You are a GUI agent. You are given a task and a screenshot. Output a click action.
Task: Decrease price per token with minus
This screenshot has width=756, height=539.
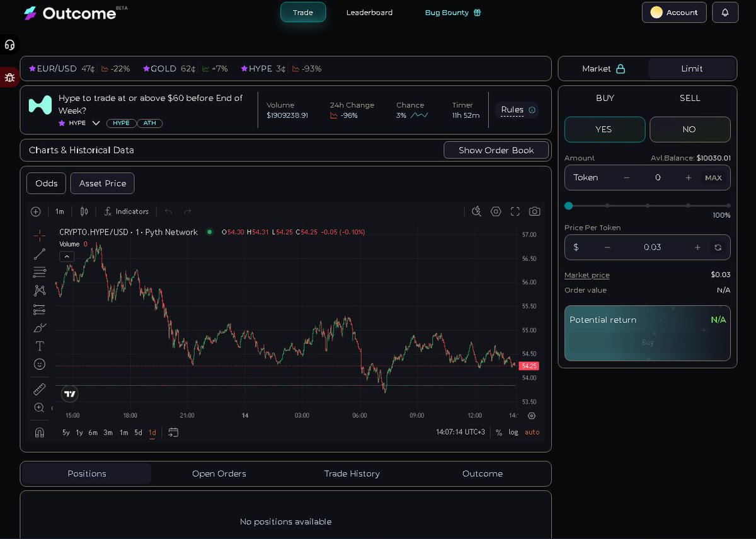pyautogui.click(x=607, y=248)
